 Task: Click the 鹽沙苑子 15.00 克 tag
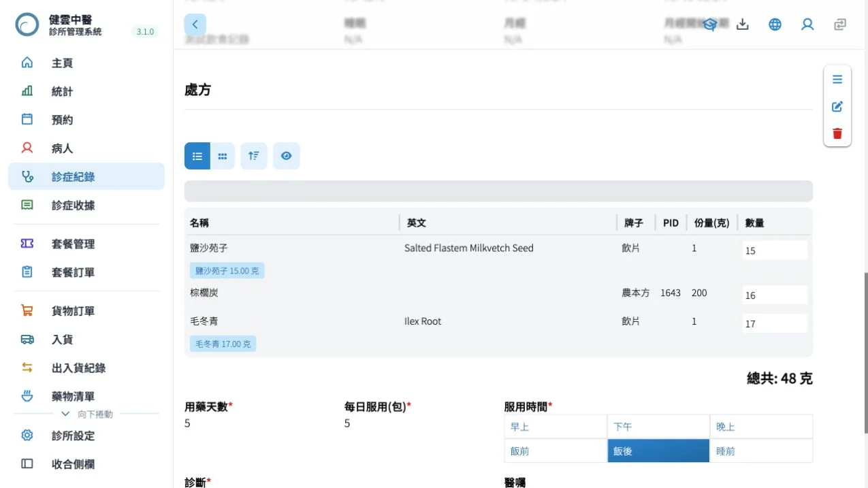227,271
